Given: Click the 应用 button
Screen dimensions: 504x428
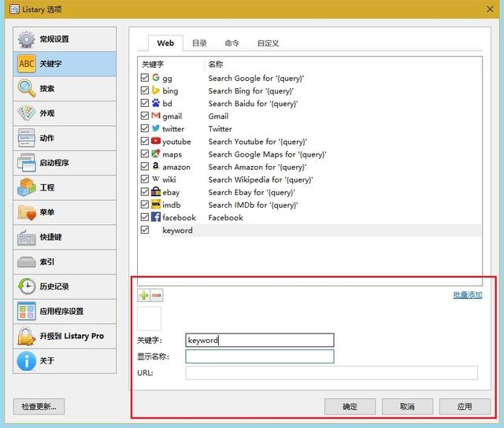Looking at the screenshot, I should [465, 407].
